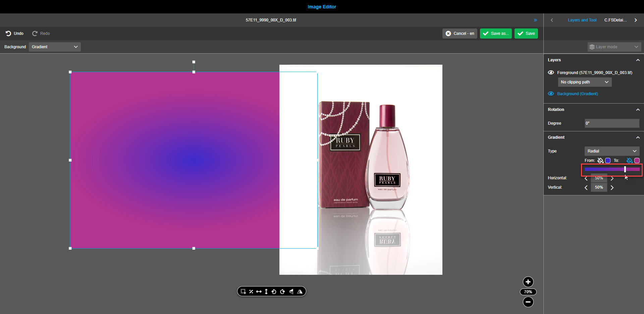Open the Background mode dropdown showing Gradient
This screenshot has width=644, height=314.
(x=54, y=47)
